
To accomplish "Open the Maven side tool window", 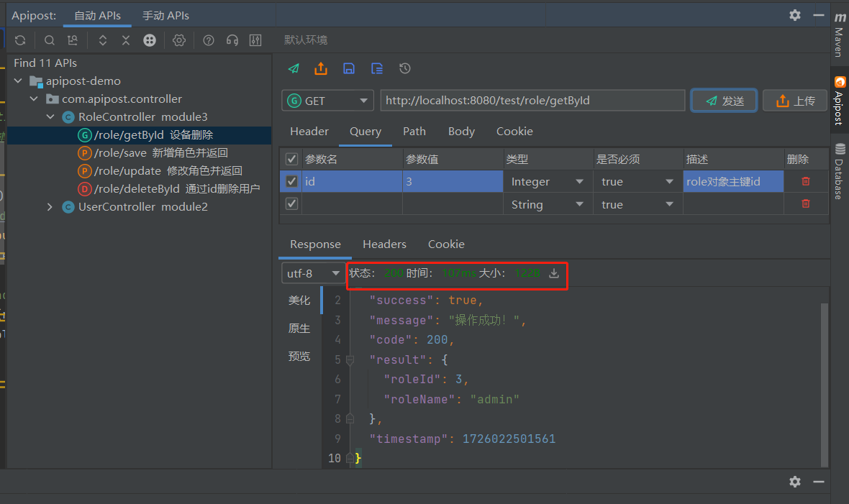I will (x=839, y=34).
